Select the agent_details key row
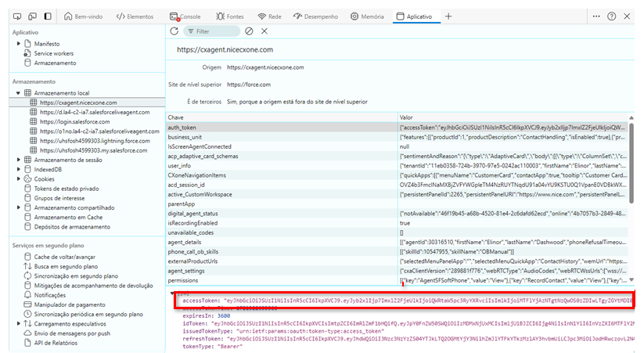 (x=397, y=242)
